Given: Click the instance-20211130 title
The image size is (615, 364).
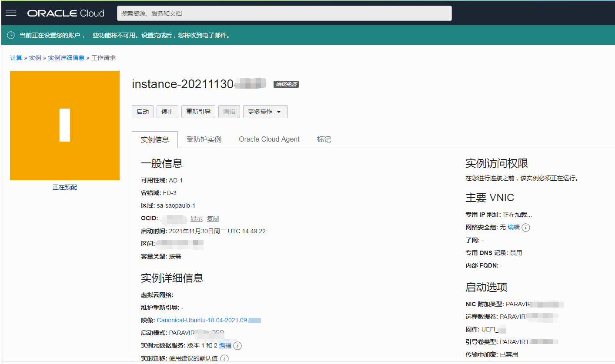Looking at the screenshot, I should click(199, 84).
